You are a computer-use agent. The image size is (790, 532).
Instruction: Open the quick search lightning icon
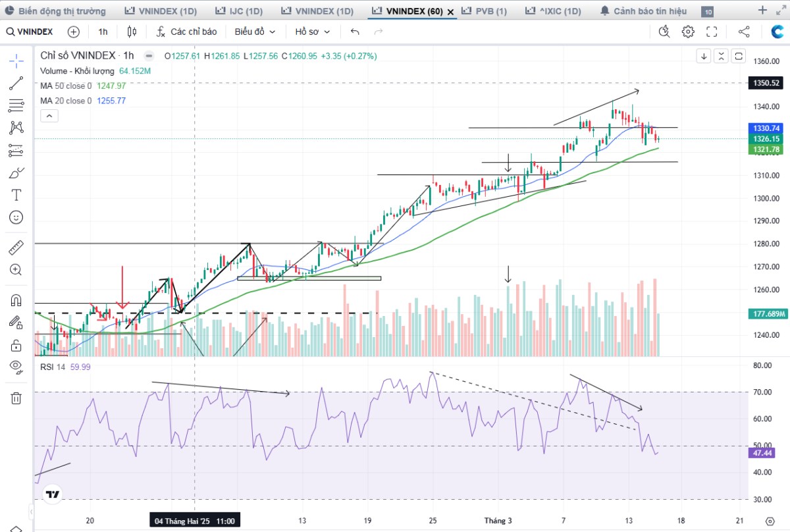pos(664,32)
